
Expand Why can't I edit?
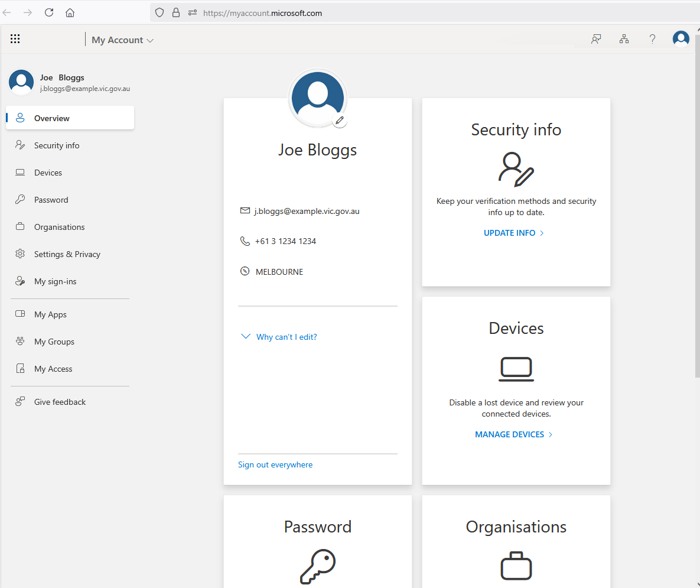click(279, 337)
